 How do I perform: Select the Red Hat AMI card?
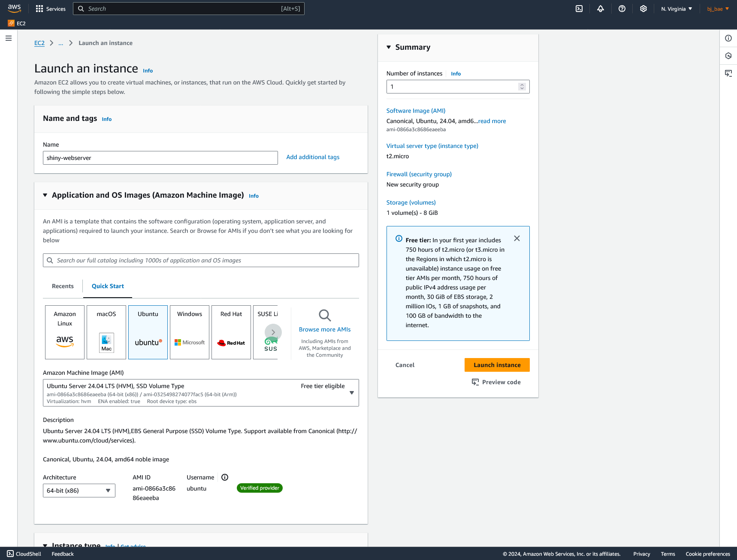pyautogui.click(x=231, y=332)
